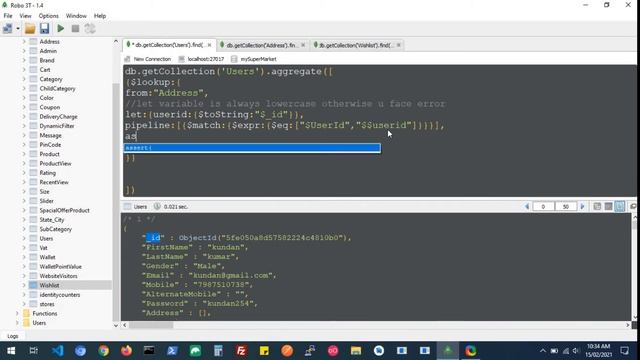Open the connect dropdown arrow in toolbar
The width and height of the screenshot is (640, 360).
click(x=18, y=29)
